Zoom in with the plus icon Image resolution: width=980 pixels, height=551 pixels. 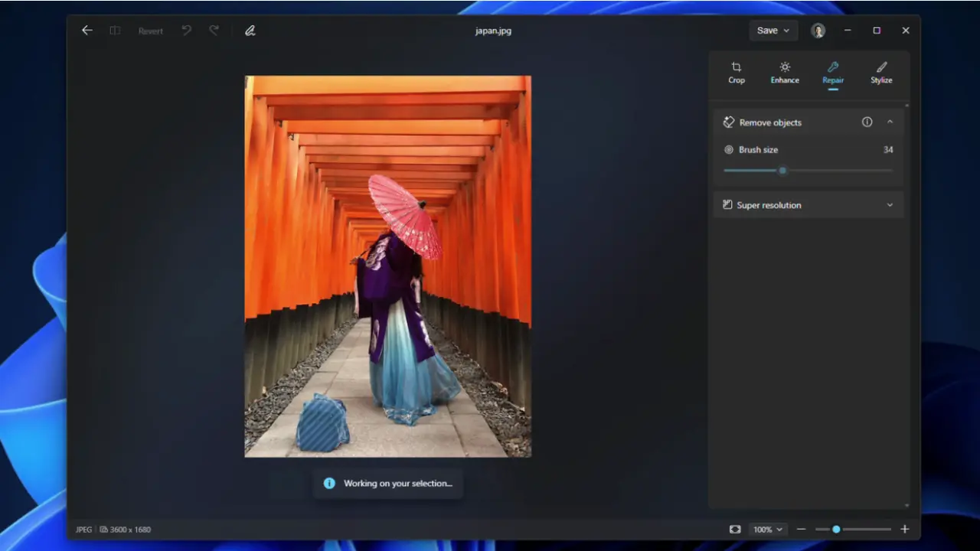(904, 529)
